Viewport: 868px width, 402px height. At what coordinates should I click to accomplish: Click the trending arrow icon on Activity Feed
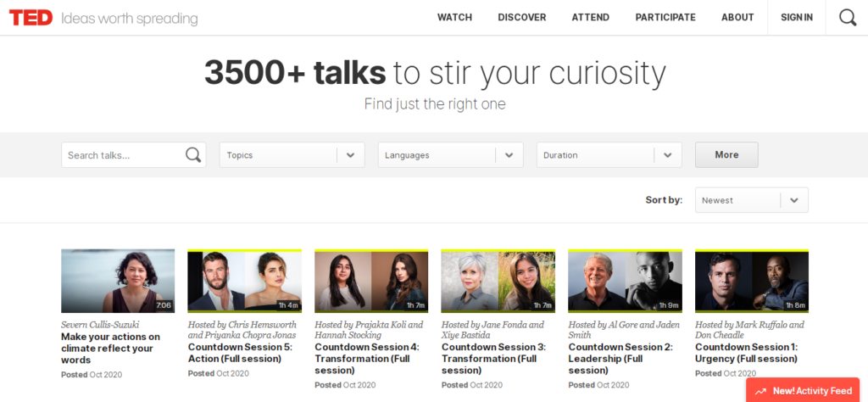tap(760, 391)
